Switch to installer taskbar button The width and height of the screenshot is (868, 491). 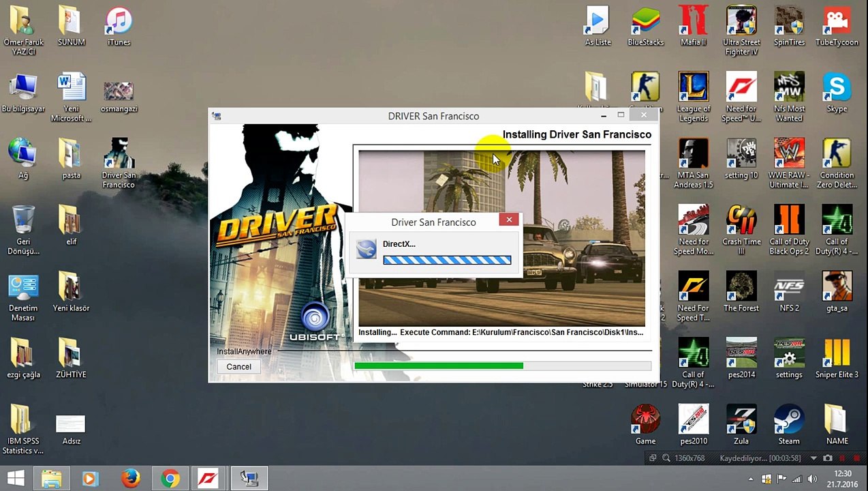(x=248, y=479)
